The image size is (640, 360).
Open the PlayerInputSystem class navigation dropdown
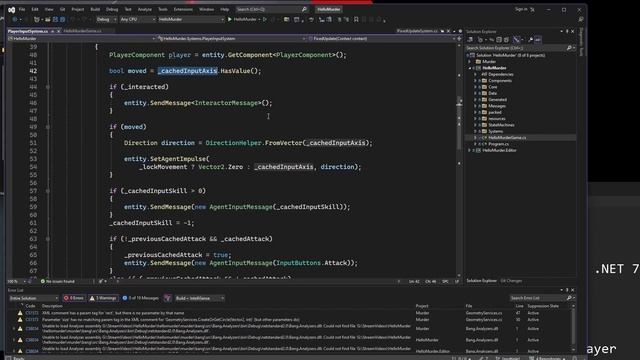coord(232,39)
